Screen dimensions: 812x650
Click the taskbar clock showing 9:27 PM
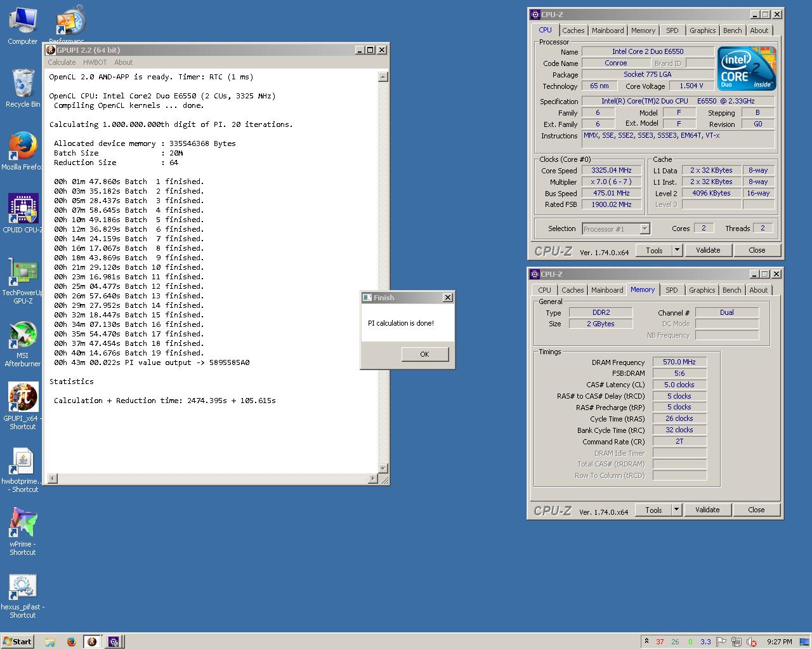pos(779,642)
